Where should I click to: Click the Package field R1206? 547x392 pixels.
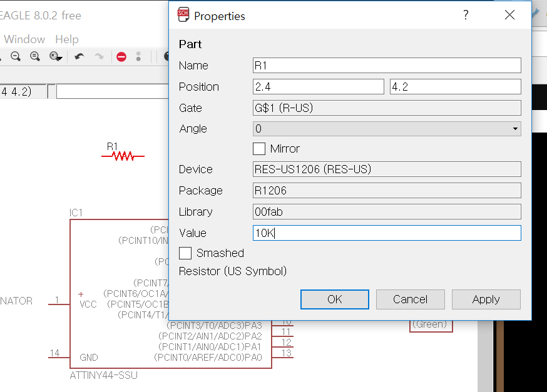[387, 190]
